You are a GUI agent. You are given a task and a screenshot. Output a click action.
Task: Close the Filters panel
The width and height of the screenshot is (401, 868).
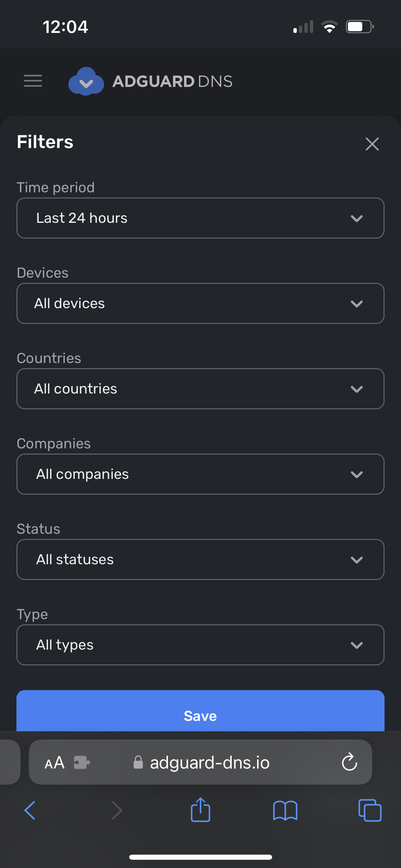(372, 144)
